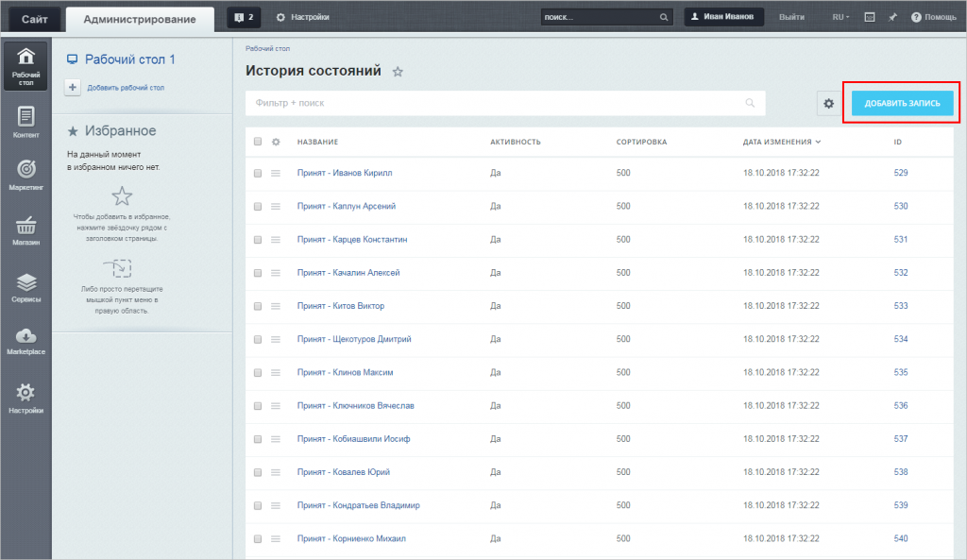This screenshot has height=560, width=967.
Task: Open the Магазин basket section
Action: click(x=25, y=230)
